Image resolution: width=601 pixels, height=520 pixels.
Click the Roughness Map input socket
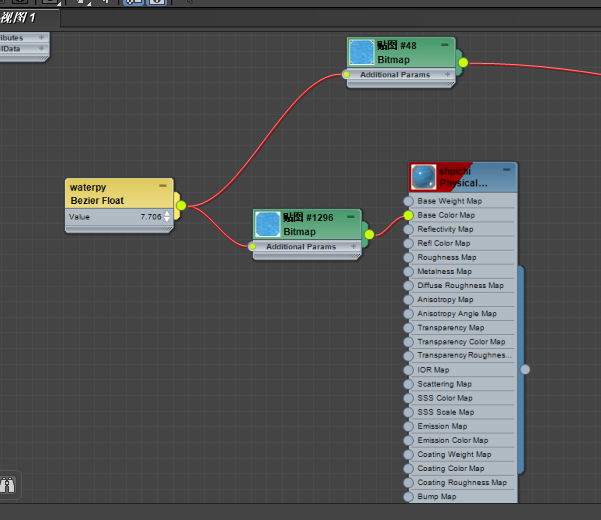point(409,258)
